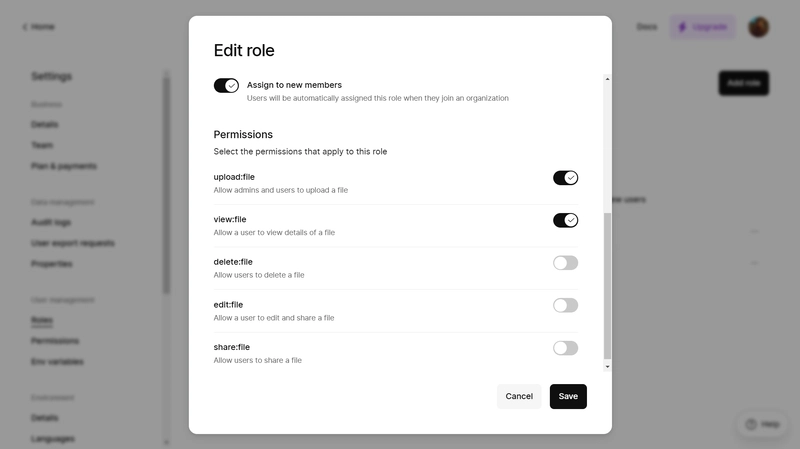
Task: Disable the upload:file permission toggle
Action: click(565, 178)
